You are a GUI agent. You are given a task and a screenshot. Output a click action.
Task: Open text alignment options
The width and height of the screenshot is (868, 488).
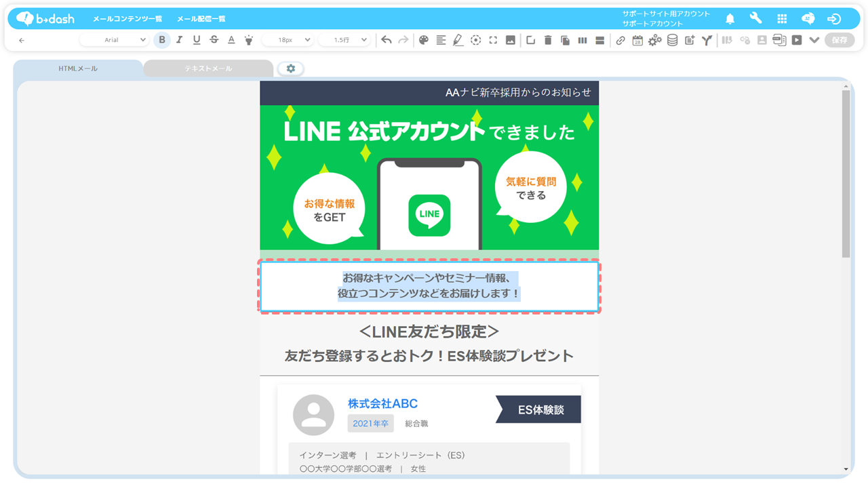[441, 40]
